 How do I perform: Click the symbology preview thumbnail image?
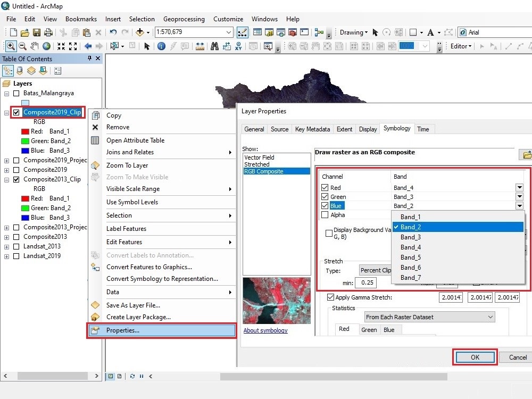(x=277, y=301)
